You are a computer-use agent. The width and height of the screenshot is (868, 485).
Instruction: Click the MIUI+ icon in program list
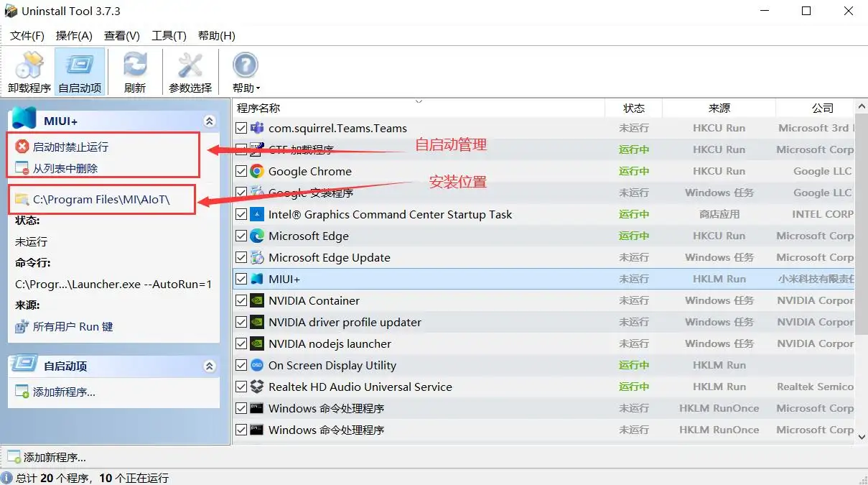click(257, 279)
